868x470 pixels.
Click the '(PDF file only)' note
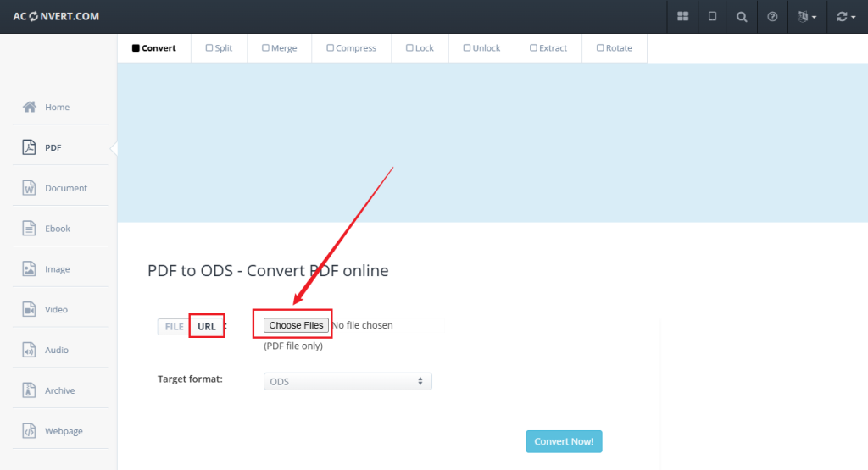point(293,346)
